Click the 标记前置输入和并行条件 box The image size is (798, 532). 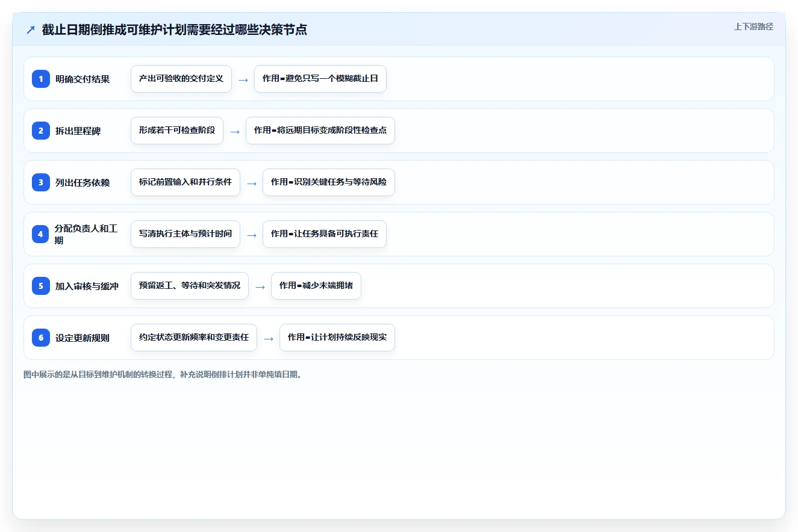(185, 182)
